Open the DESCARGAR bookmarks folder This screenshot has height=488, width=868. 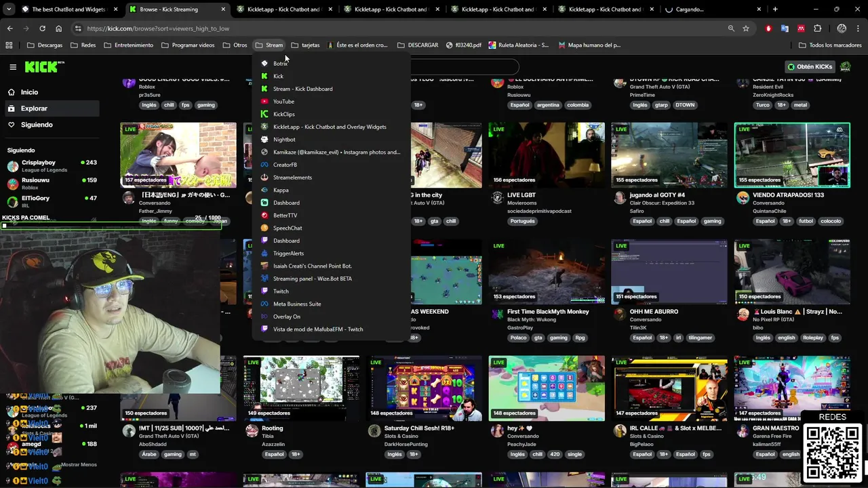click(x=418, y=45)
